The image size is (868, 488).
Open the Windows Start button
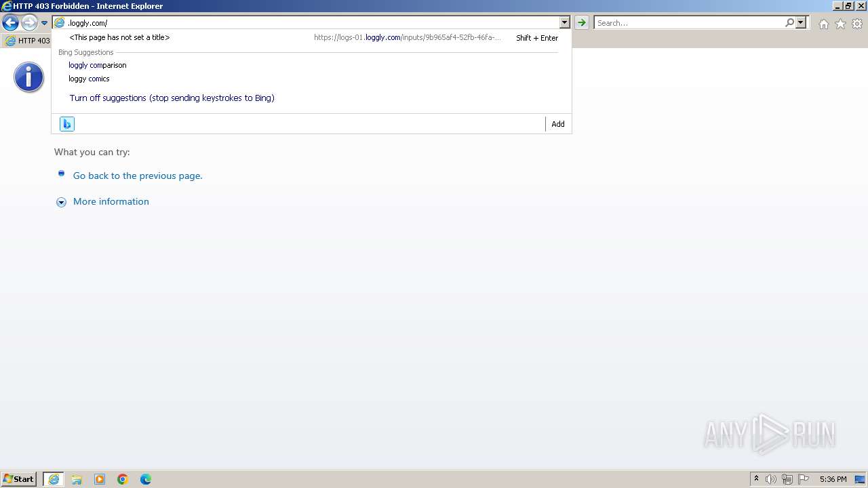point(19,479)
